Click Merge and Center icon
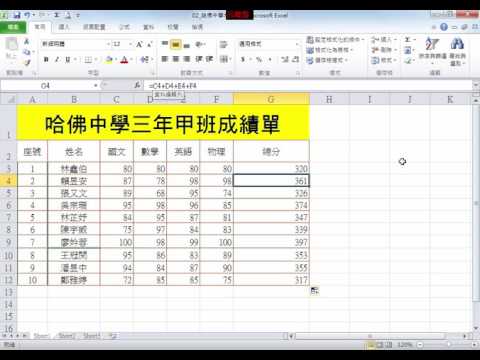This screenshot has height=360, width=480. [224, 59]
